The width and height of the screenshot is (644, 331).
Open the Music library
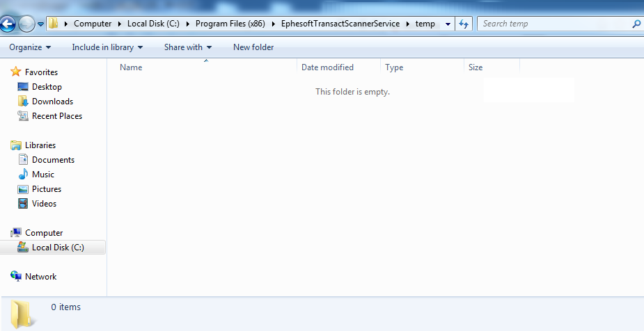43,175
